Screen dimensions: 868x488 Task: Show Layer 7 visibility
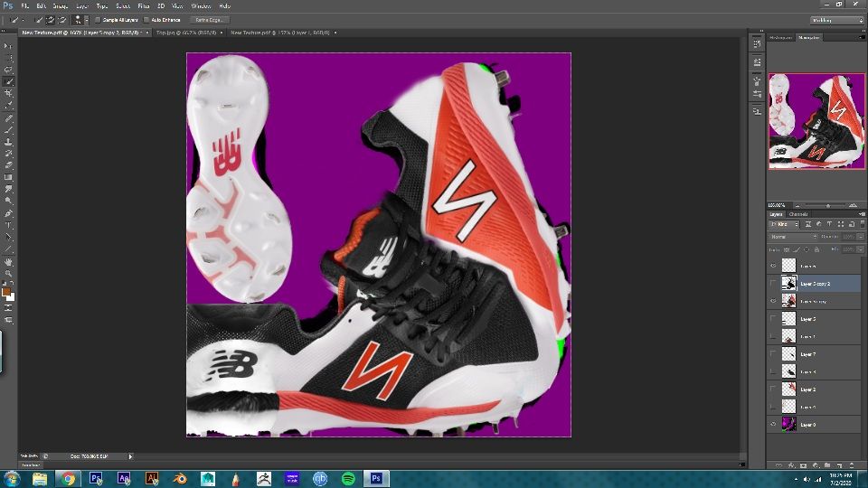pyautogui.click(x=773, y=354)
